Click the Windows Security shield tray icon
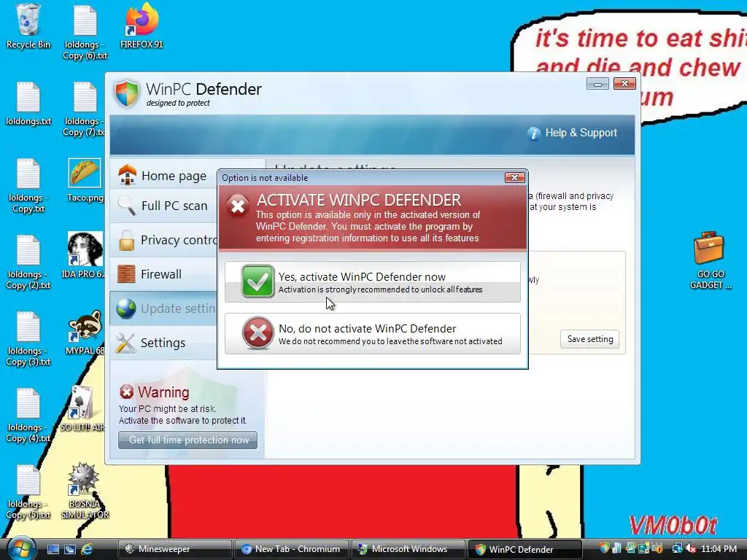This screenshot has height=560, width=747. (604, 549)
